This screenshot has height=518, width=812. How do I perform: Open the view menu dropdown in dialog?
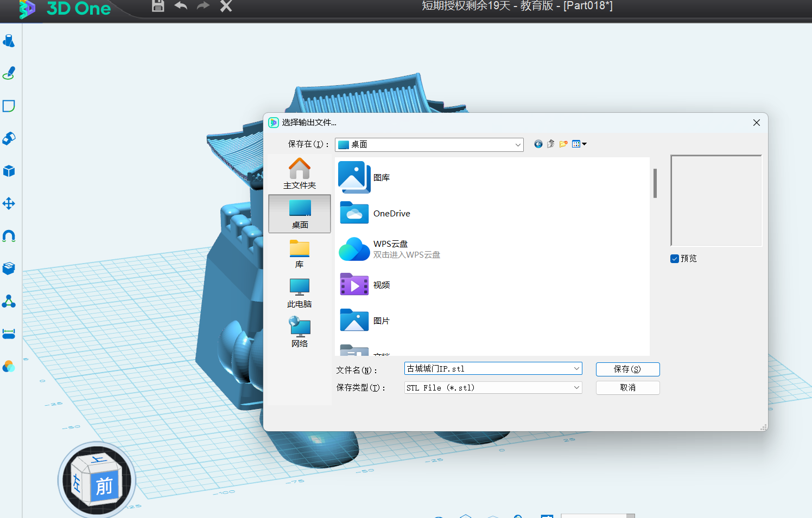(x=579, y=144)
